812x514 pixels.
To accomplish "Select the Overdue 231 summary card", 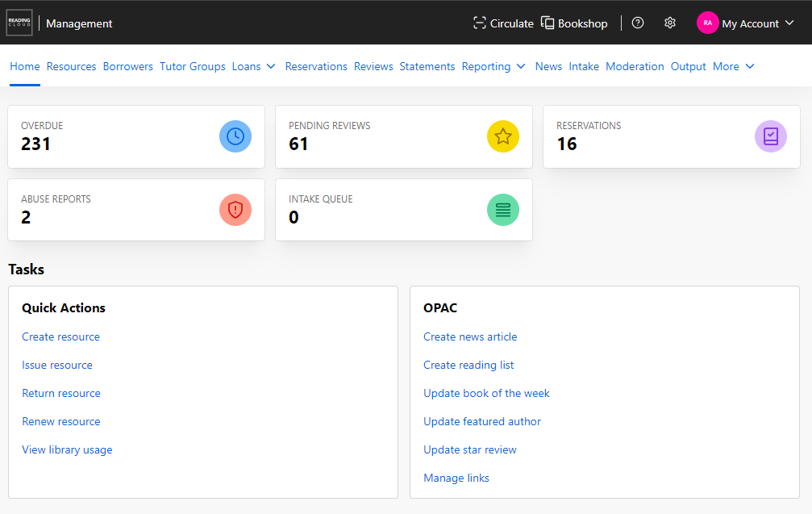I will (113, 136).
